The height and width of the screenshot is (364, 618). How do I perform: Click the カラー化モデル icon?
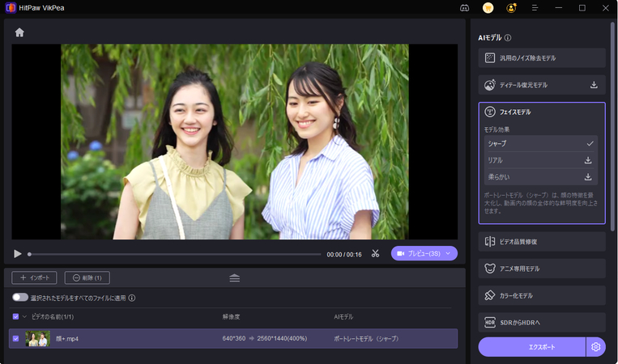(x=489, y=295)
